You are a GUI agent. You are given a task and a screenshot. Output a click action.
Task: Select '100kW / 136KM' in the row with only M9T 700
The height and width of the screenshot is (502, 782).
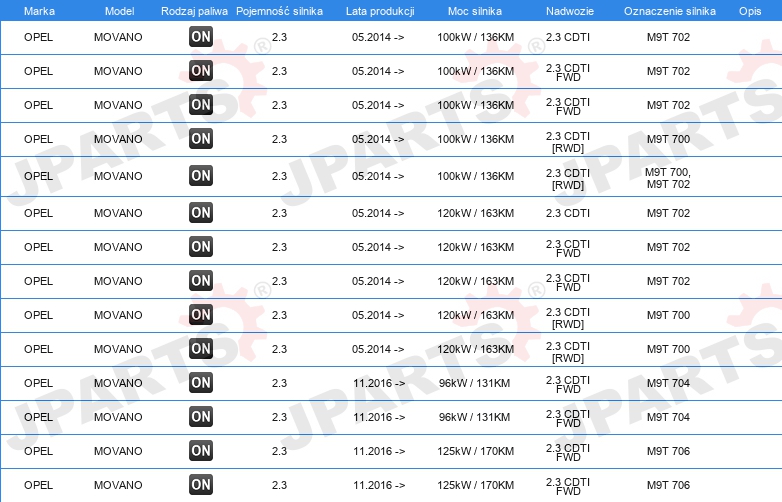(x=475, y=139)
